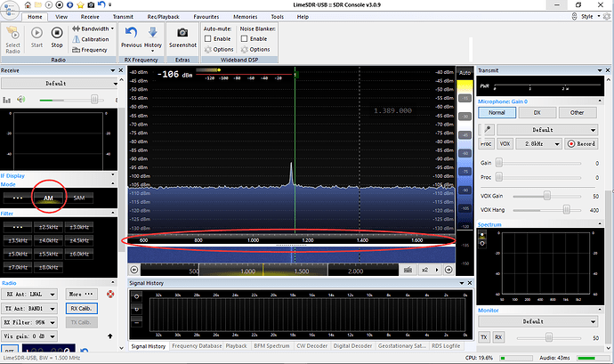Click the Record button in Transmit panel
This screenshot has width=614, height=364.
(583, 143)
